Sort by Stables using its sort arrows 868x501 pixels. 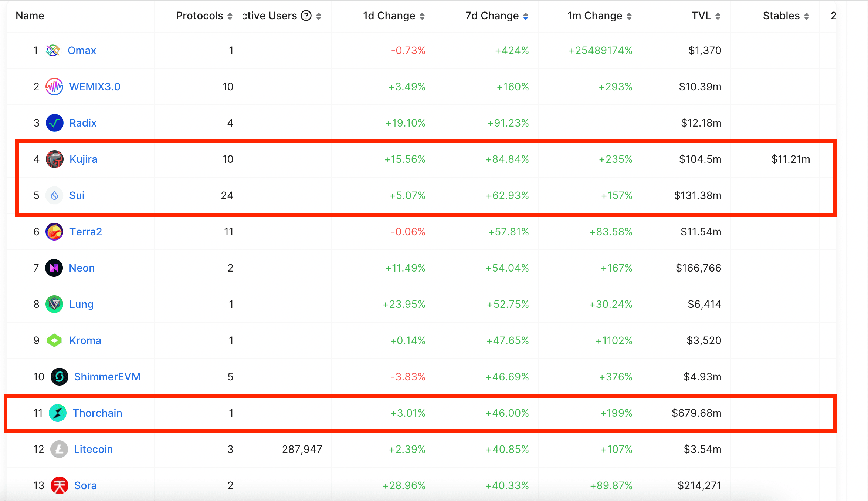pos(807,16)
